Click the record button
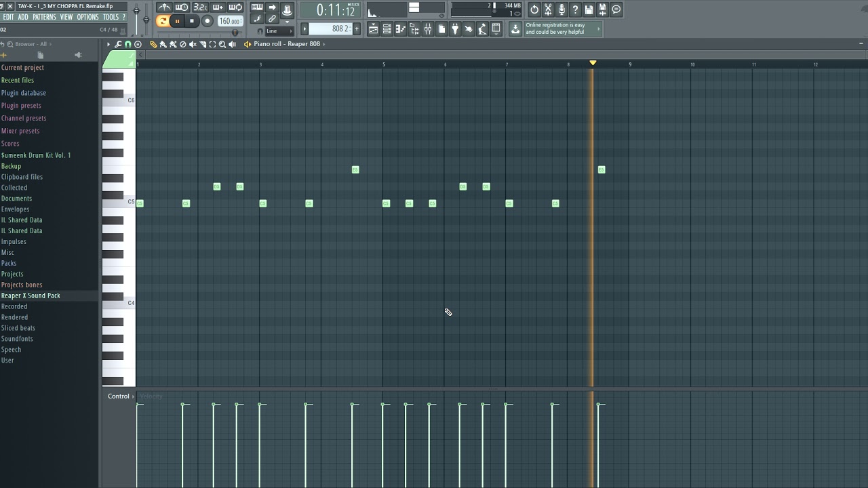868x488 pixels. [208, 21]
